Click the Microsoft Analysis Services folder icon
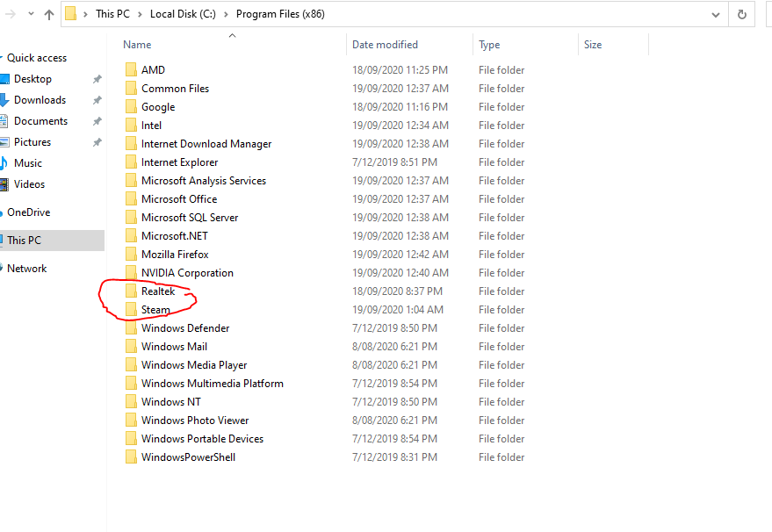This screenshot has height=532, width=772. (x=131, y=180)
